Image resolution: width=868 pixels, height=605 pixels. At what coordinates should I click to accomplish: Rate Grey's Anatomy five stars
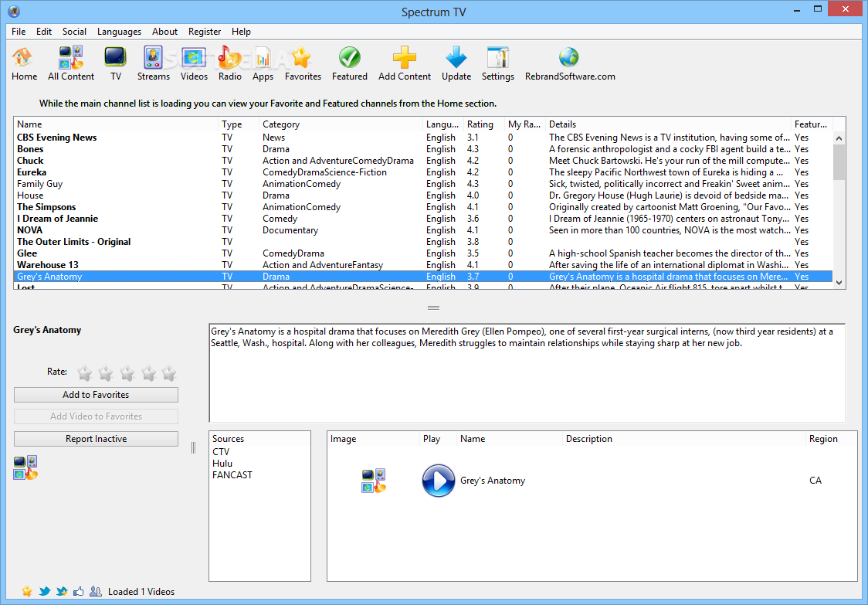tap(169, 373)
